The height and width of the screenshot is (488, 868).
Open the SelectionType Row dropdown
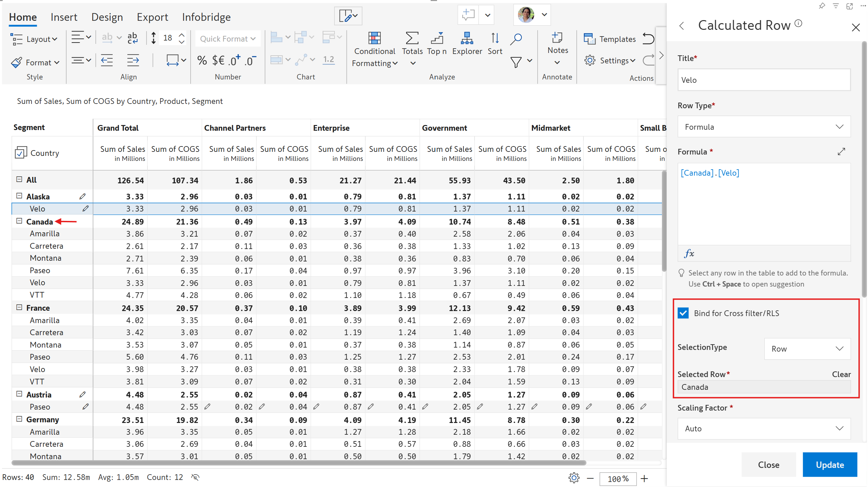(x=807, y=349)
